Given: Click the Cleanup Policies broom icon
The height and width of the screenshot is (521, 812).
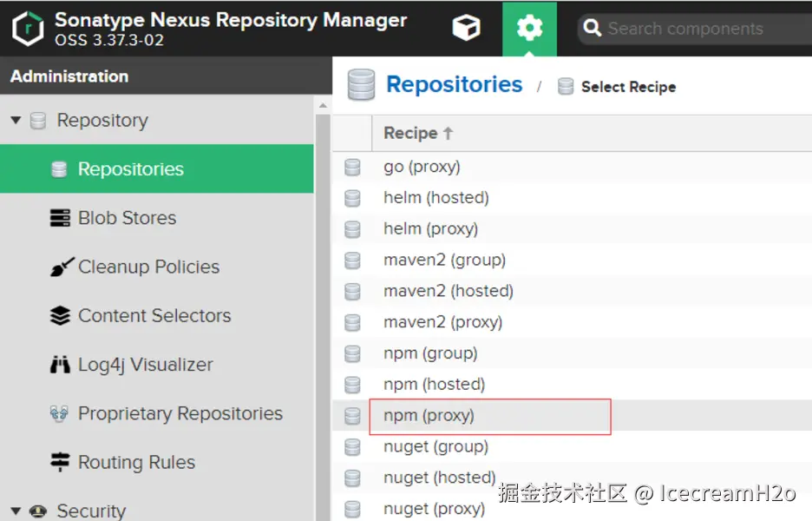Looking at the screenshot, I should (x=62, y=267).
